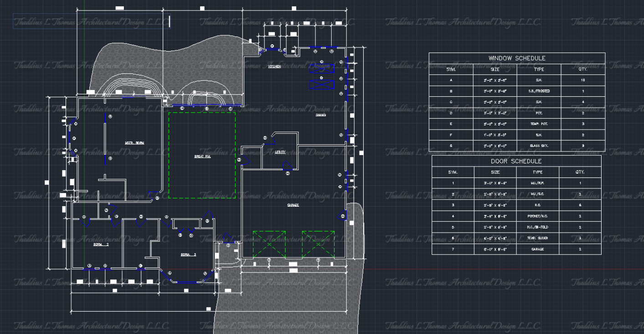The image size is (644, 334).
Task: Click SIZE header in Door Schedule
Action: 495,172
